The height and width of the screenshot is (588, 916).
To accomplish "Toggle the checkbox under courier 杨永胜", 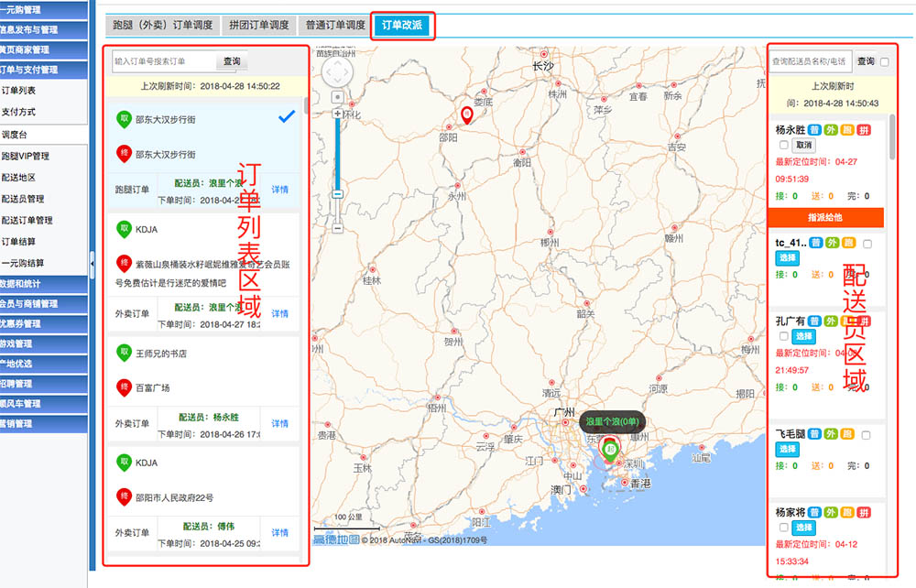I will [783, 146].
